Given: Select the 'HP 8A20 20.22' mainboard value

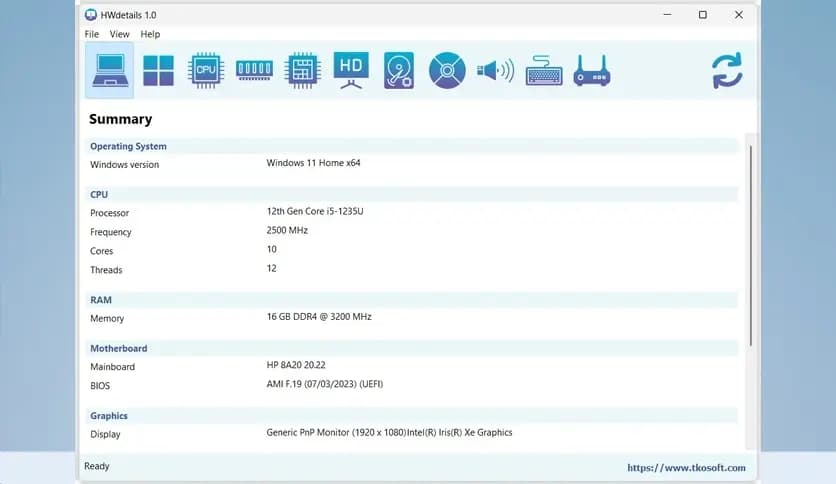Looking at the screenshot, I should [x=296, y=365].
